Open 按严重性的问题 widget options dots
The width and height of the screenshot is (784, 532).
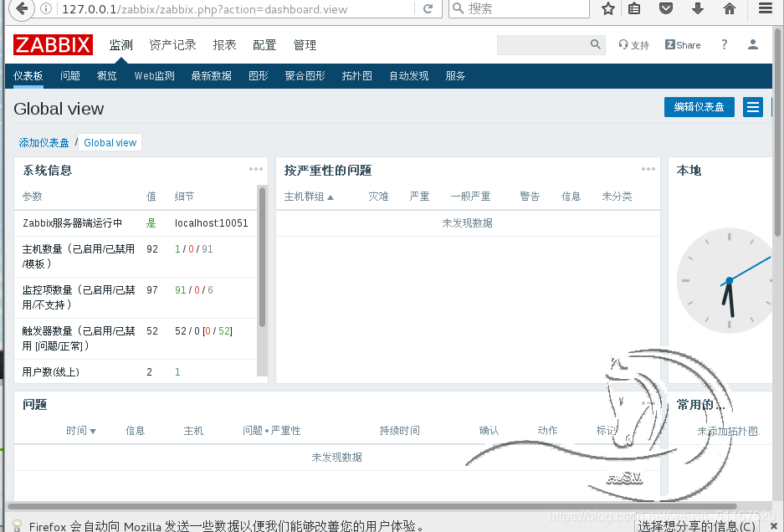click(x=648, y=170)
